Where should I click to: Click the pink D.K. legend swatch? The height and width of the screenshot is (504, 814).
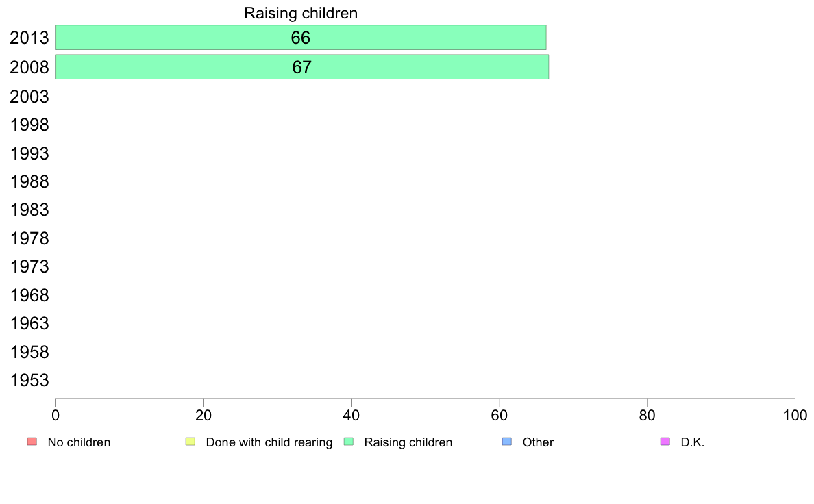[x=665, y=442]
